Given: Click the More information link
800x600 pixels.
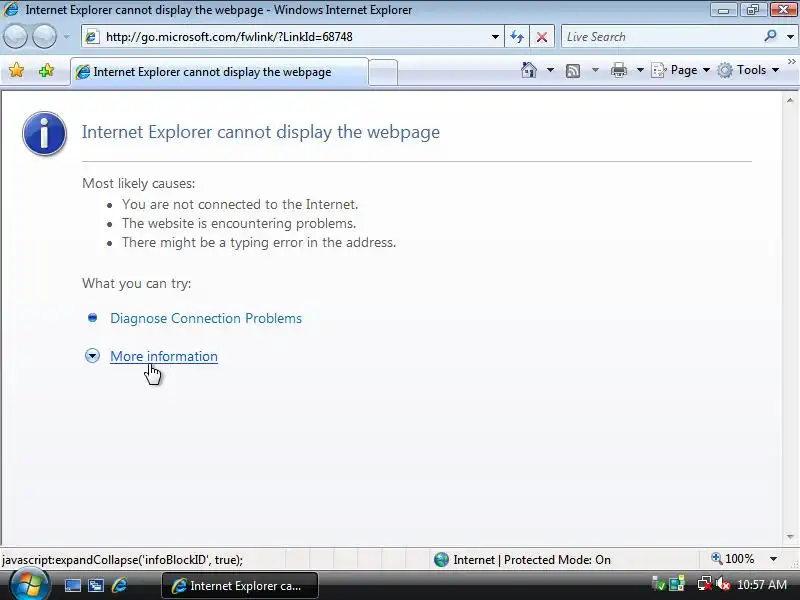Looking at the screenshot, I should point(164,356).
